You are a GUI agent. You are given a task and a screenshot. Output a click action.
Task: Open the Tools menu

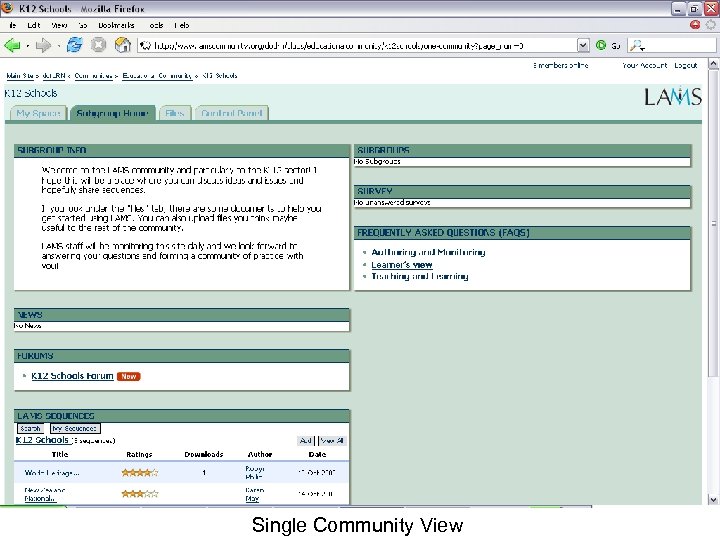[x=156, y=25]
